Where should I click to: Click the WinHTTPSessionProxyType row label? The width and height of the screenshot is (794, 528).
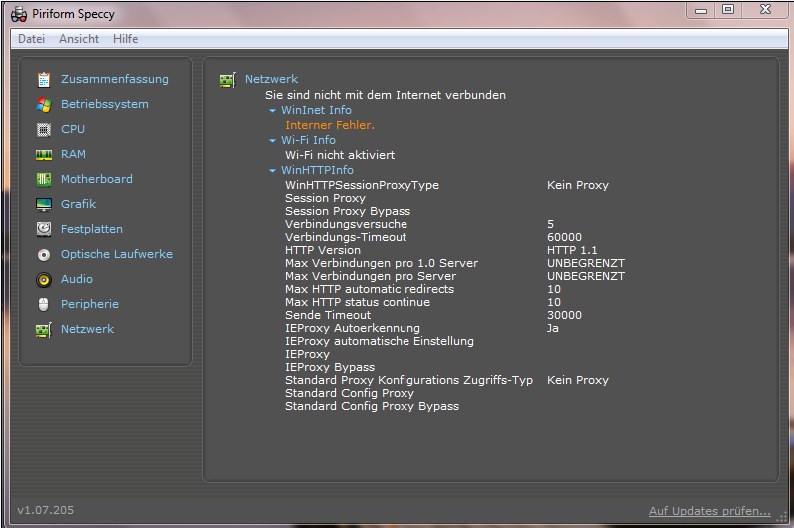[x=362, y=185]
